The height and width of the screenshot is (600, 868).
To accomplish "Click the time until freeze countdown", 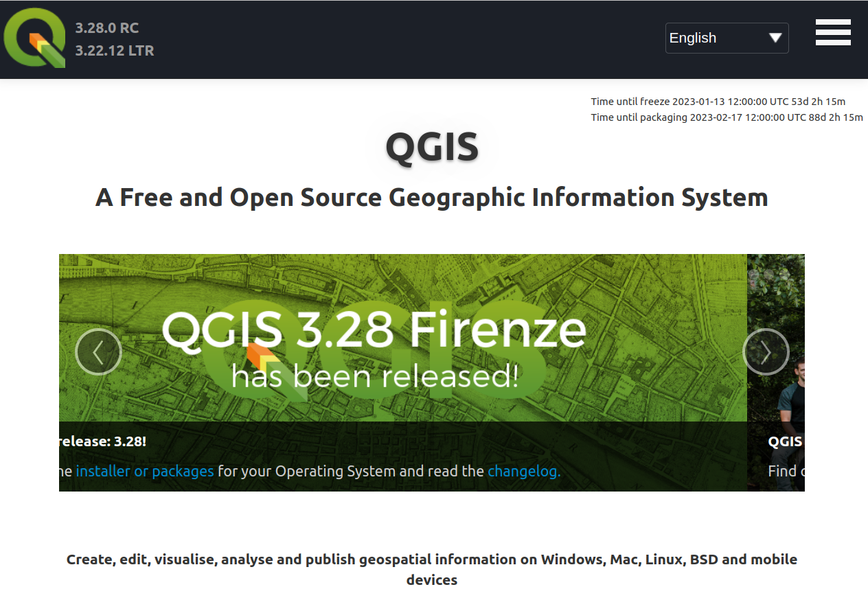I will coord(718,101).
